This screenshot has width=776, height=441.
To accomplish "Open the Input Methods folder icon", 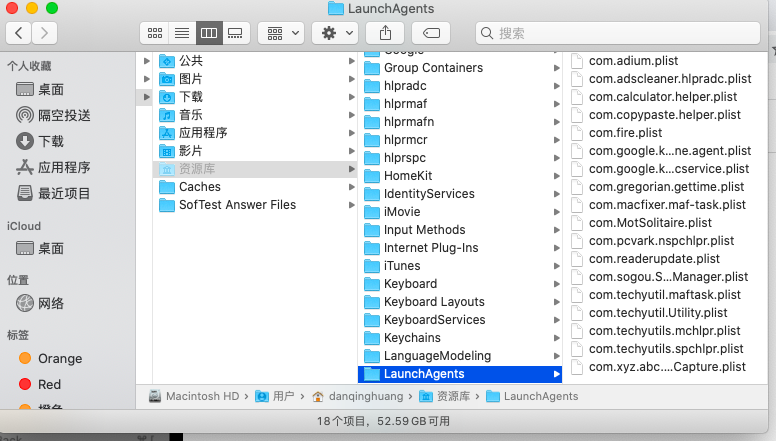I will click(x=372, y=230).
